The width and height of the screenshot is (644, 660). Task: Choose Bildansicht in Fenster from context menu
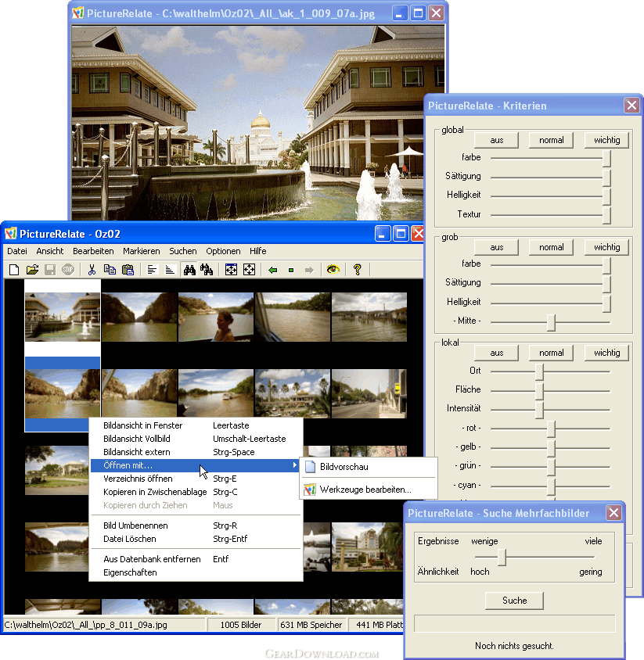coord(196,425)
